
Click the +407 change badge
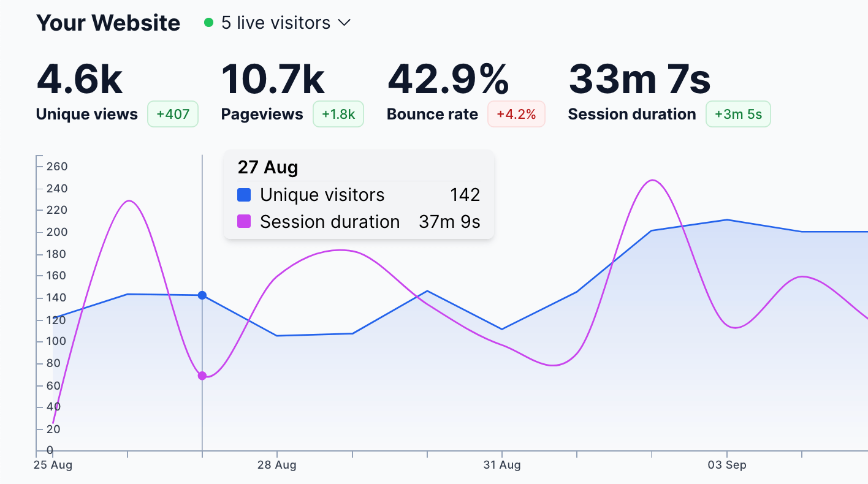click(173, 114)
